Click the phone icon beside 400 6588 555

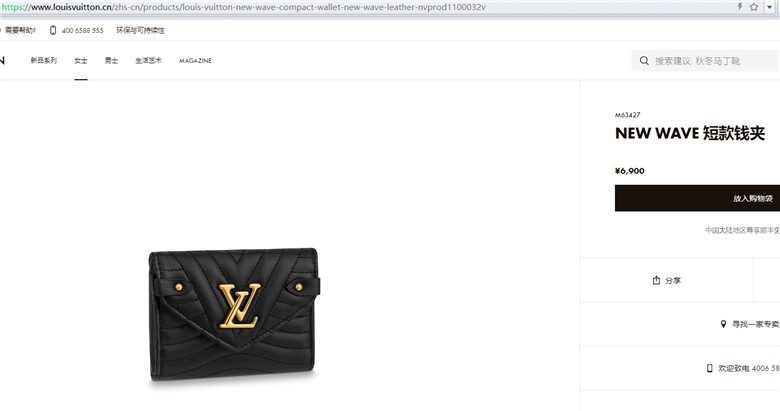(x=53, y=30)
